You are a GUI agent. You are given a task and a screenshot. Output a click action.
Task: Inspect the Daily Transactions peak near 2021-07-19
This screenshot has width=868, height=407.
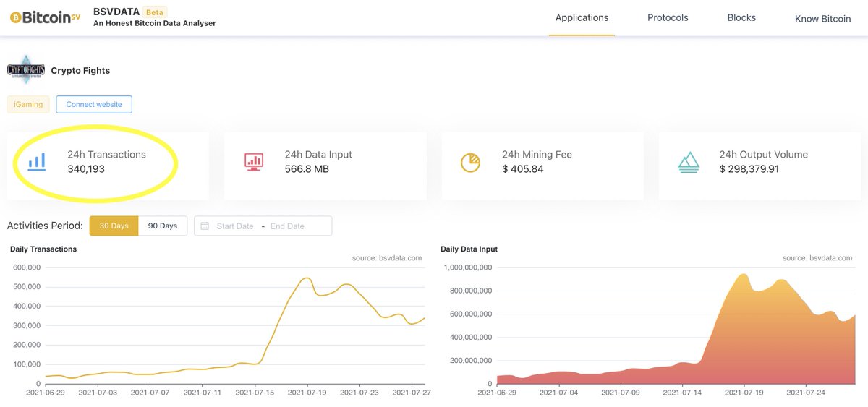(x=307, y=278)
